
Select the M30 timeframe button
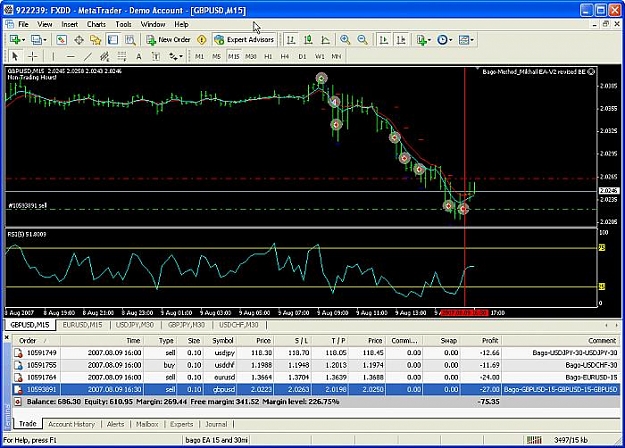[x=251, y=57]
